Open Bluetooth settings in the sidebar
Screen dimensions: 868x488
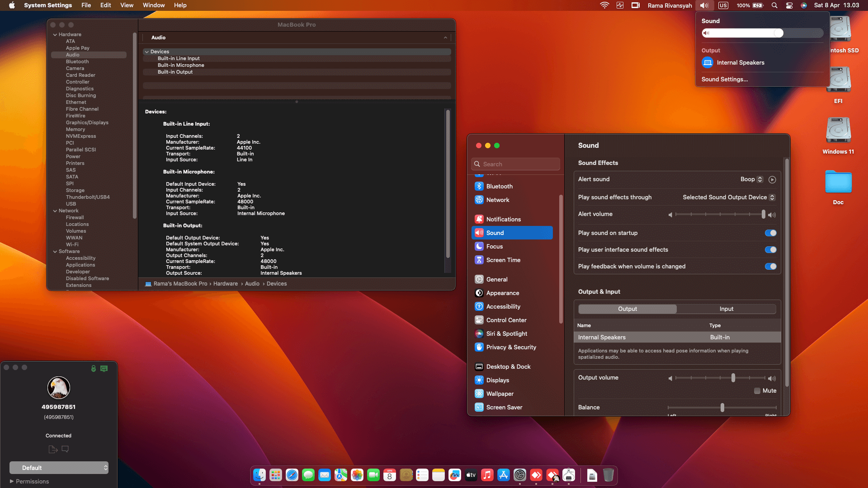(x=499, y=186)
